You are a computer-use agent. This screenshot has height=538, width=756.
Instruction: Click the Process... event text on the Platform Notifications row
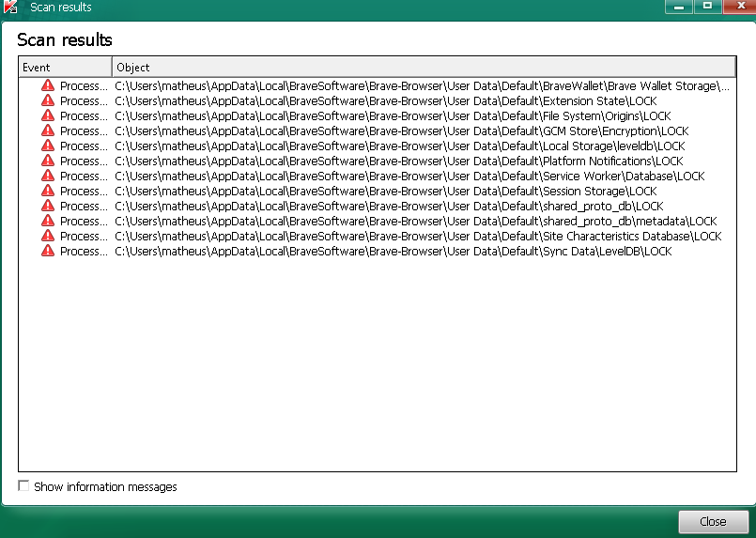tap(84, 161)
